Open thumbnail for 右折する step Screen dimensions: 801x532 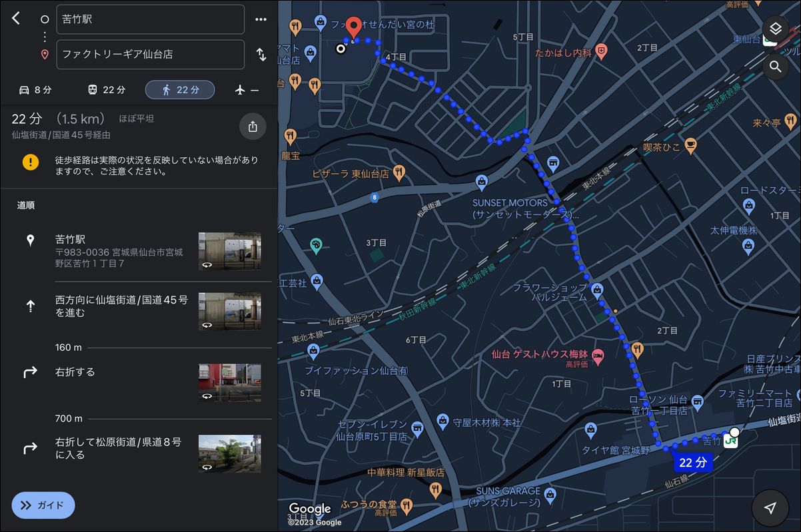point(230,382)
